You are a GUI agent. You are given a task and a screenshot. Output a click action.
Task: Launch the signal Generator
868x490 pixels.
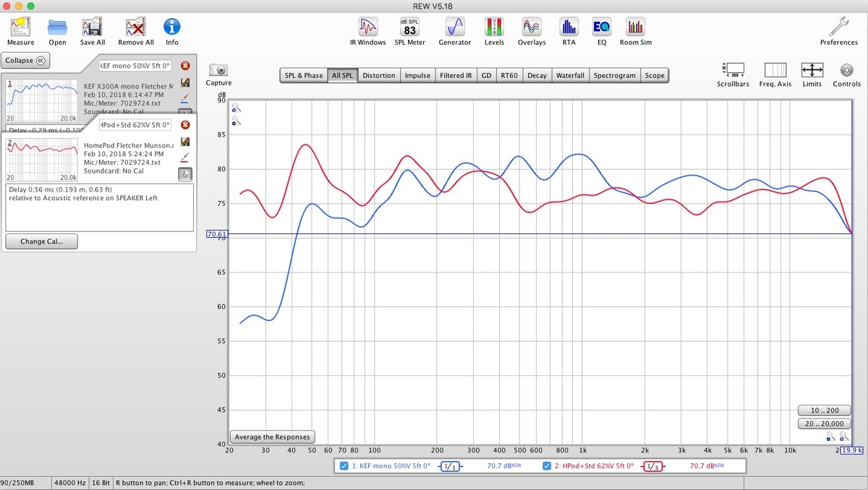[454, 27]
